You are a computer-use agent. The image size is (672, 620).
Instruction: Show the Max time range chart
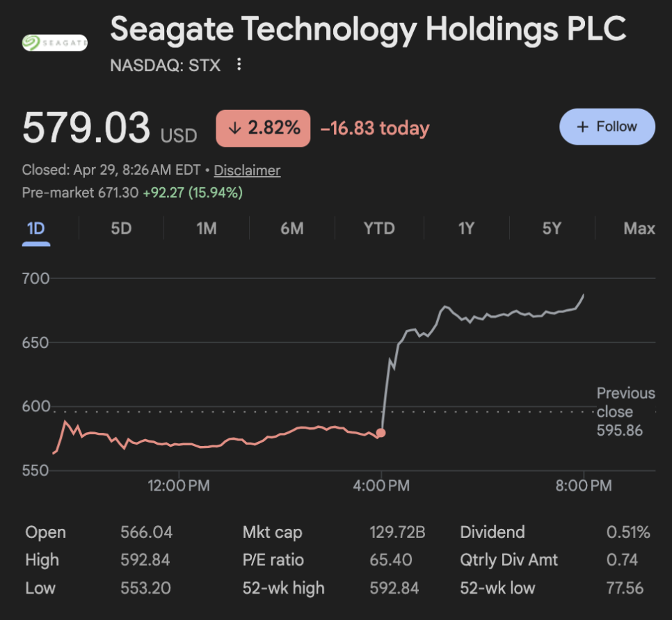(639, 228)
